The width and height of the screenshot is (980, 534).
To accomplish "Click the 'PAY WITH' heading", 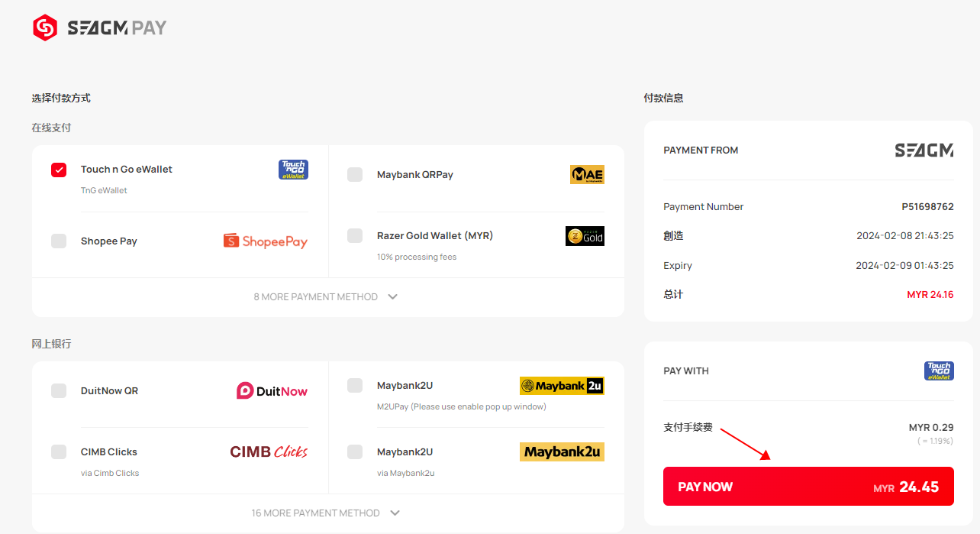I will coord(686,371).
